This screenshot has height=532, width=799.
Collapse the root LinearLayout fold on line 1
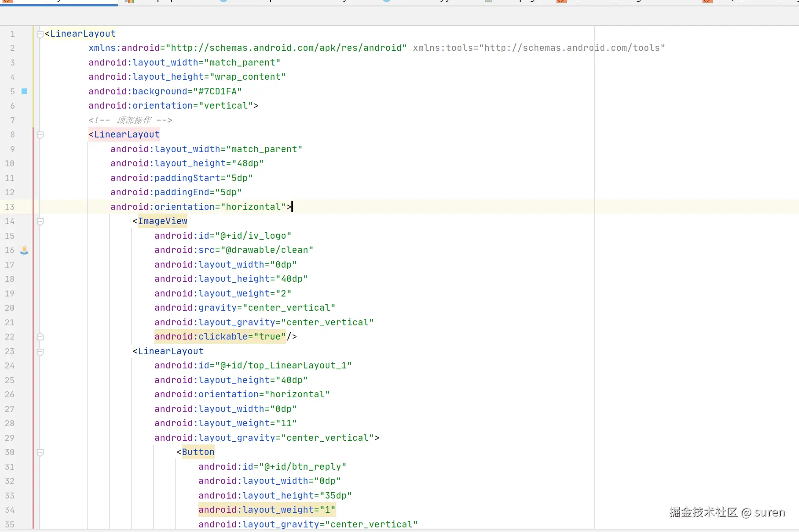(40, 34)
